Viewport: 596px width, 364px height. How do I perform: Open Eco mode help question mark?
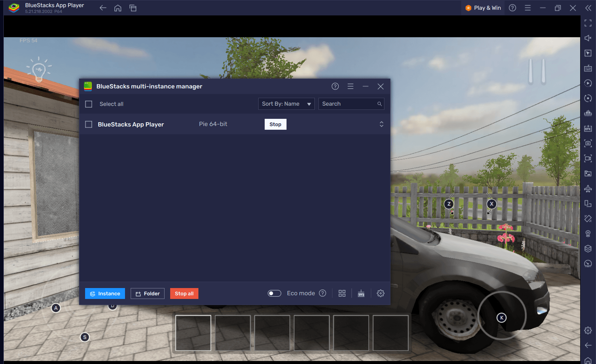323,293
